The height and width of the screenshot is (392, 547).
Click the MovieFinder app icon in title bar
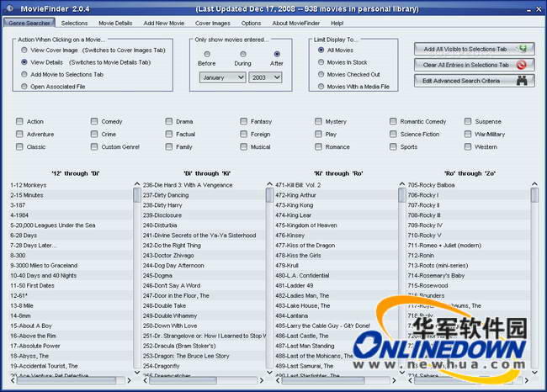(9, 8)
